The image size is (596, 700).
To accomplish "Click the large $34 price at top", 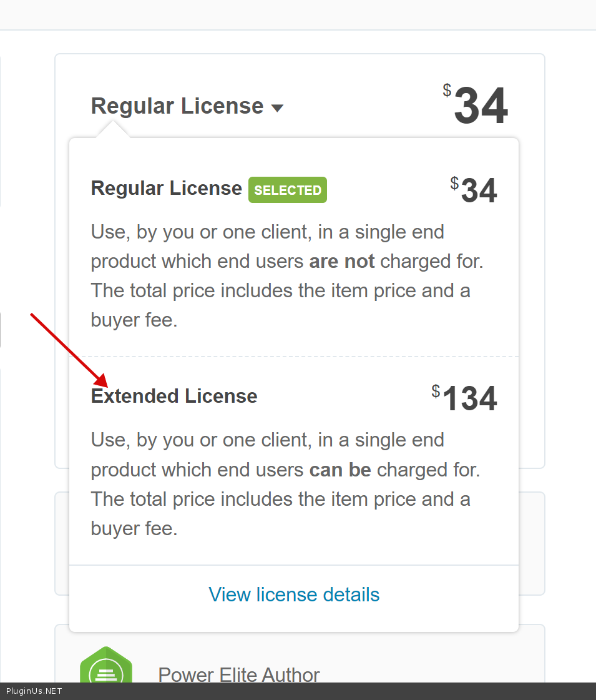I will point(480,107).
